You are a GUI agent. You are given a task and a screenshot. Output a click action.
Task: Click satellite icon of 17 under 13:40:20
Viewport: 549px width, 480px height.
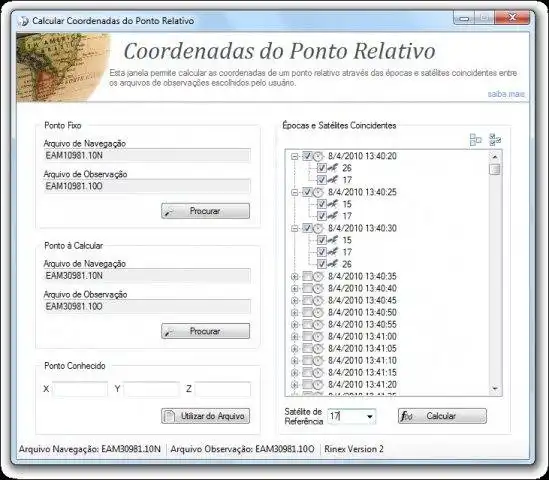click(333, 180)
